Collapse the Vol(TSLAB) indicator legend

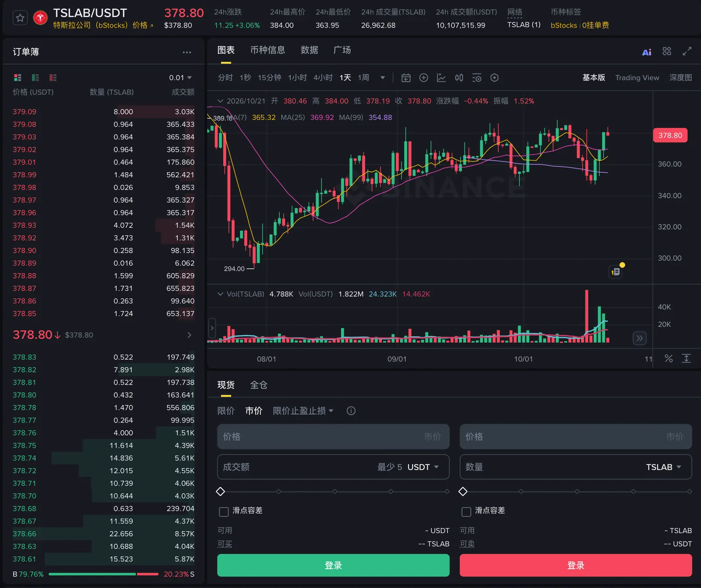click(x=220, y=294)
